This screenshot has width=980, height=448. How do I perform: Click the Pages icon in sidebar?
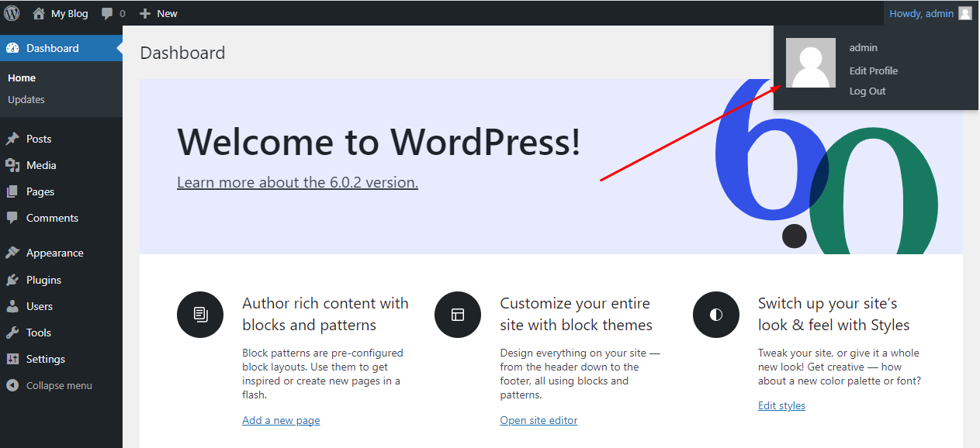click(12, 191)
